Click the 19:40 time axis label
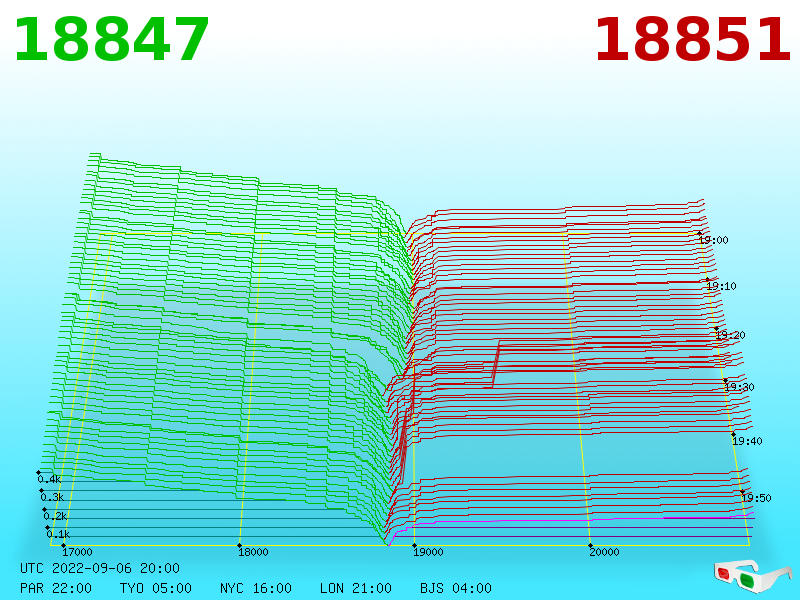 pos(747,441)
